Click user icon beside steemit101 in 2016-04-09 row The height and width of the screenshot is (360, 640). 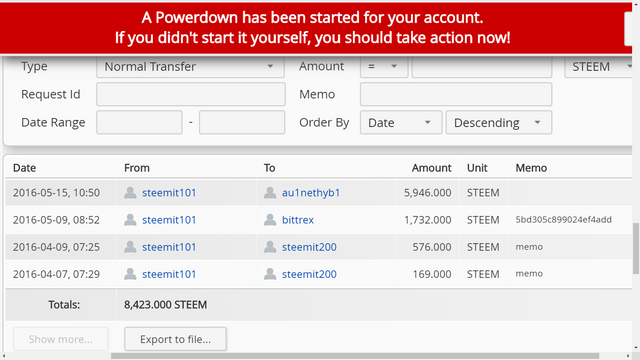[x=130, y=247]
